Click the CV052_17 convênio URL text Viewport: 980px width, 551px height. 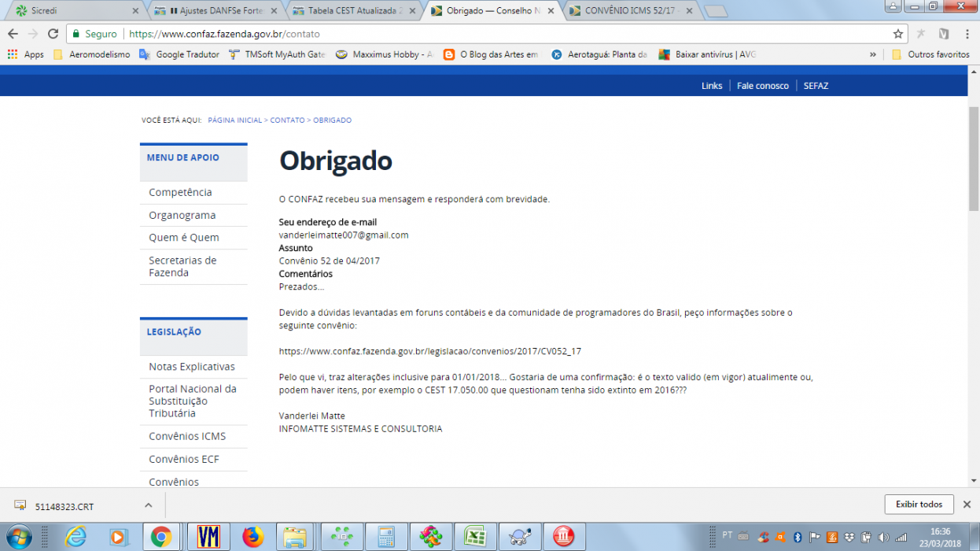(430, 351)
